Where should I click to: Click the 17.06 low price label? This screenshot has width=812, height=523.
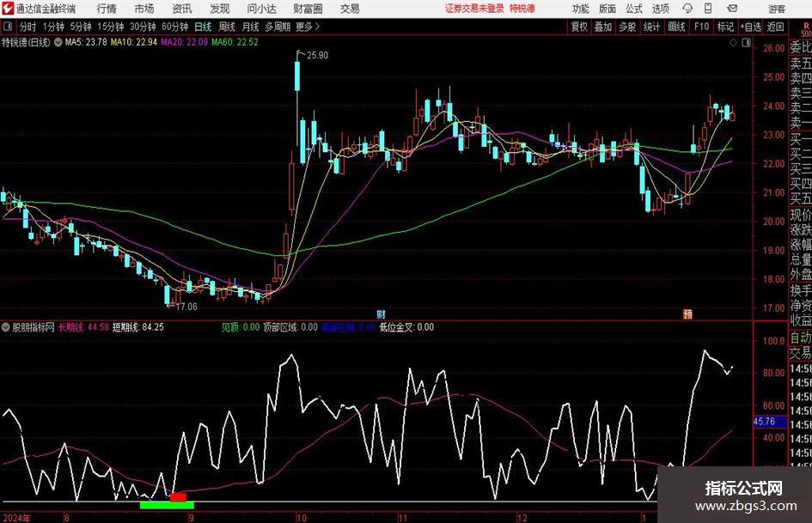point(186,307)
